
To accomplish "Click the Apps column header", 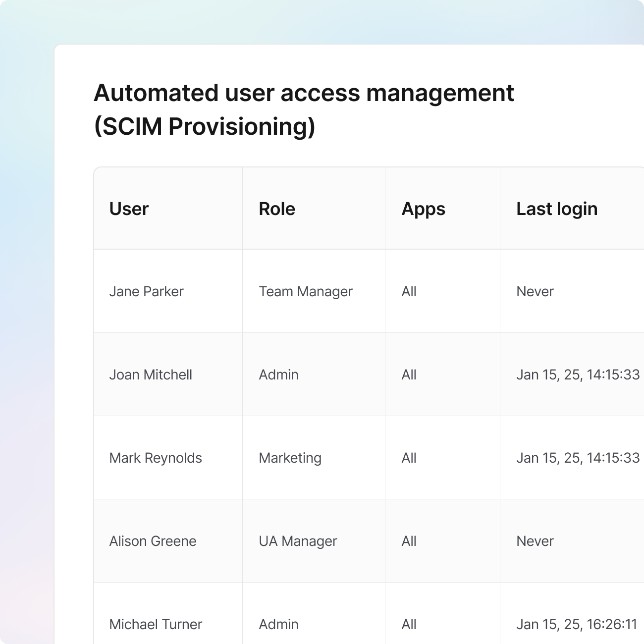I will (423, 209).
